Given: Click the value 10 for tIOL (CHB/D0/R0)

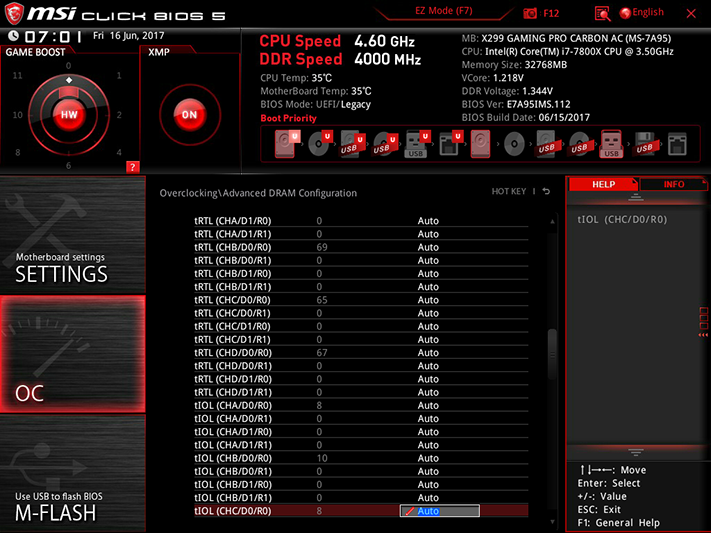Looking at the screenshot, I should (x=322, y=458).
